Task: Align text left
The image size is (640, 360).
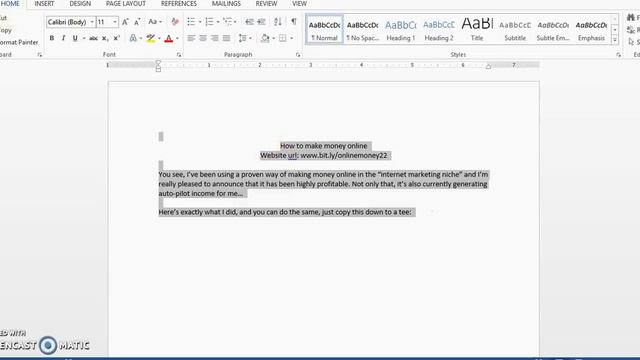Action: click(191, 38)
